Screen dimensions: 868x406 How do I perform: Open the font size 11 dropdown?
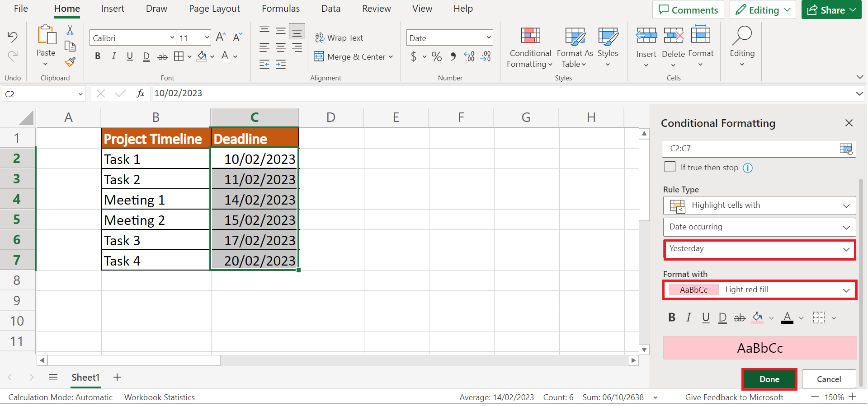pos(207,38)
